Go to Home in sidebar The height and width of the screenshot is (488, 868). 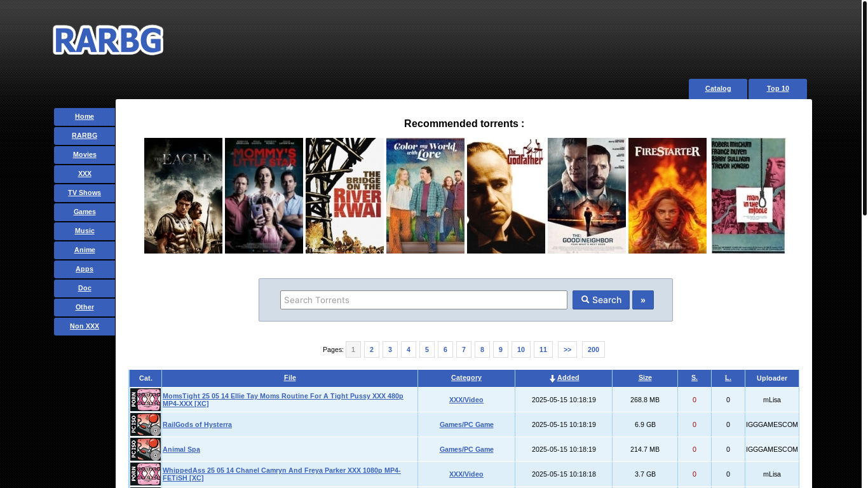coord(85,117)
